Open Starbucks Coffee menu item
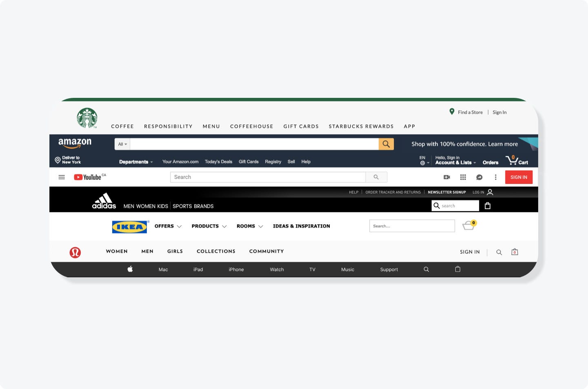Screen dimensions: 588x389 pos(122,126)
